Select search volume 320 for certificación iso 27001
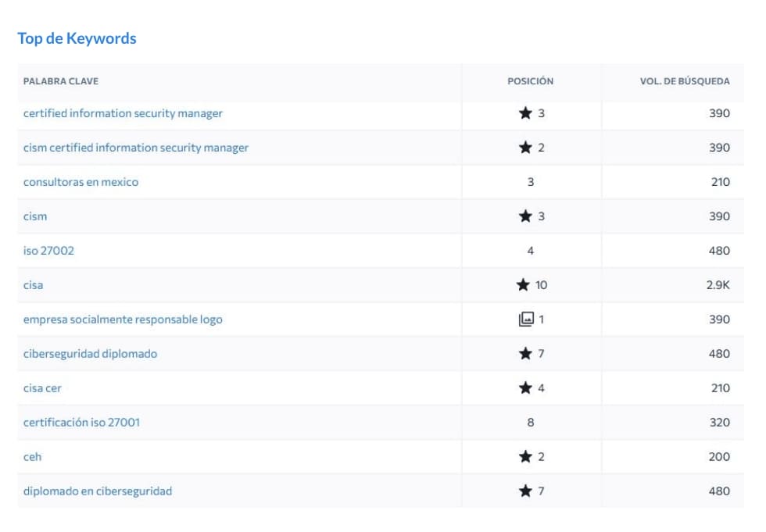 720,422
